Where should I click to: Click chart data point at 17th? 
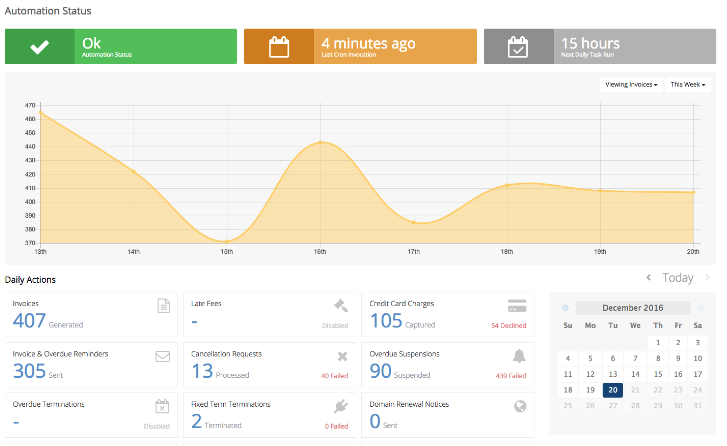(x=414, y=222)
